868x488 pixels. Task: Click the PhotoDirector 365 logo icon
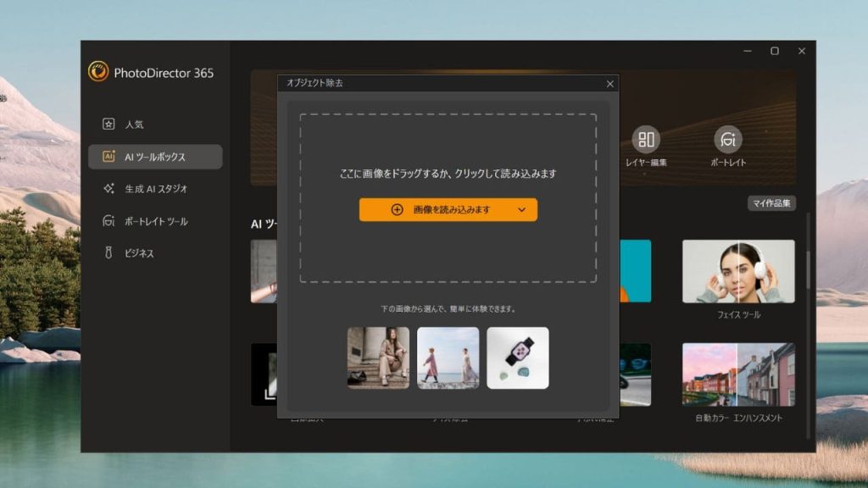pyautogui.click(x=98, y=72)
